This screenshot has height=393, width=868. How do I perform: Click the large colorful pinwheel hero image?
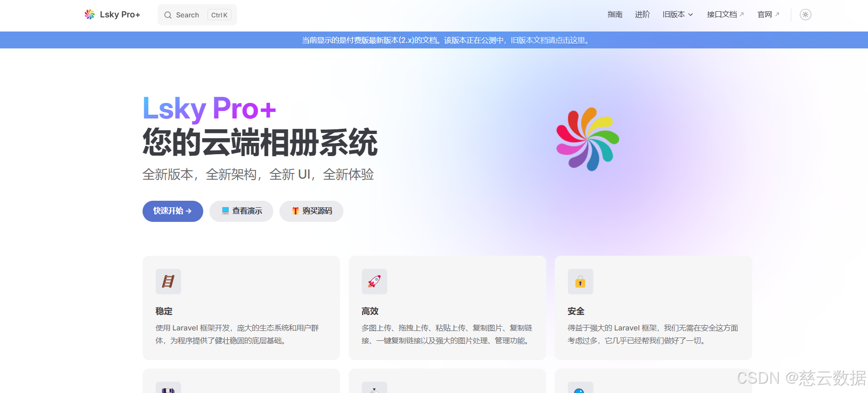point(588,139)
